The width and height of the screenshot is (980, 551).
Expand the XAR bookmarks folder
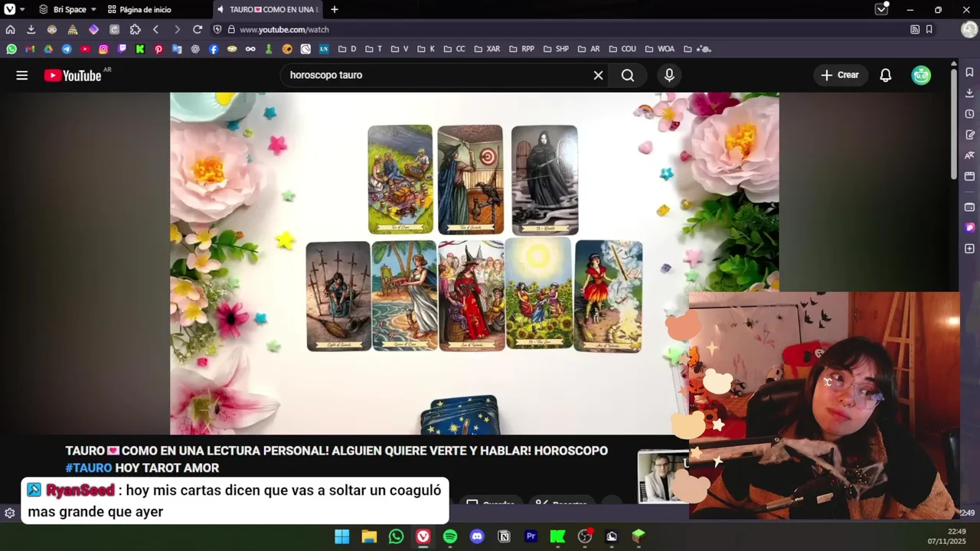(x=487, y=49)
